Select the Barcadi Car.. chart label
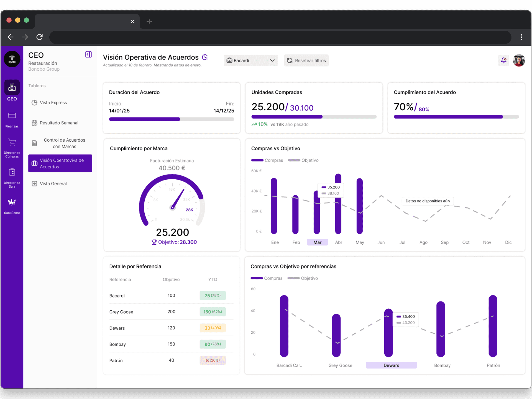Viewport: 532px width, 399px height. pos(289,365)
